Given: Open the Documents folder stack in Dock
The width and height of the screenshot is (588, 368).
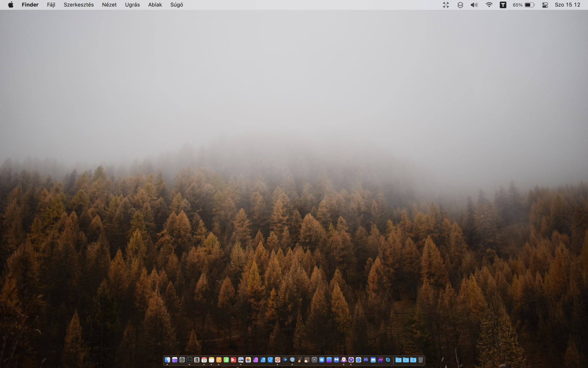Looking at the screenshot, I should [x=406, y=360].
